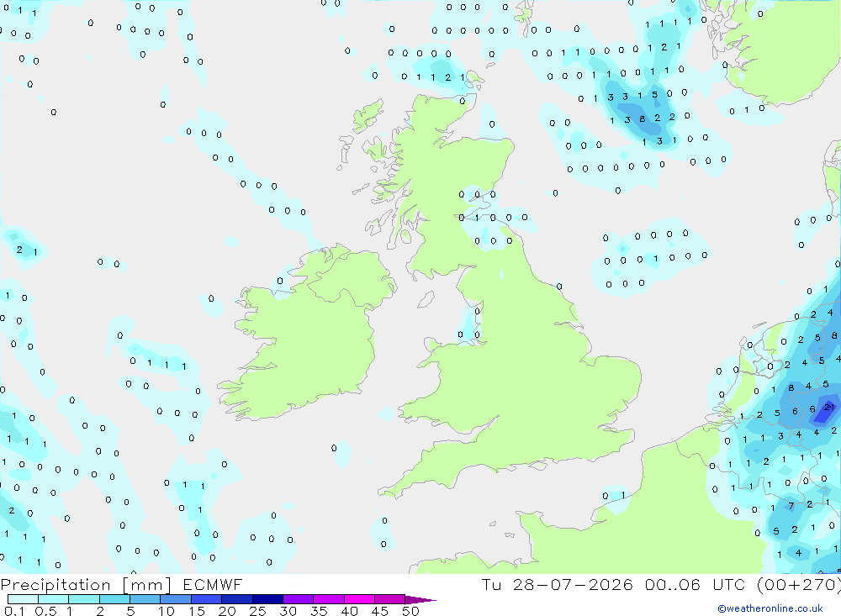Click the '21' precipitation value on the map

pos(829,408)
